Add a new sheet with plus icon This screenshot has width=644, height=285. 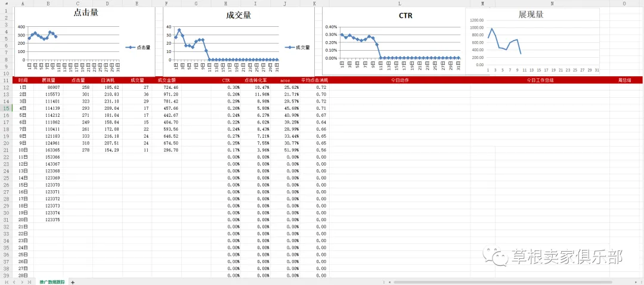(x=73, y=282)
